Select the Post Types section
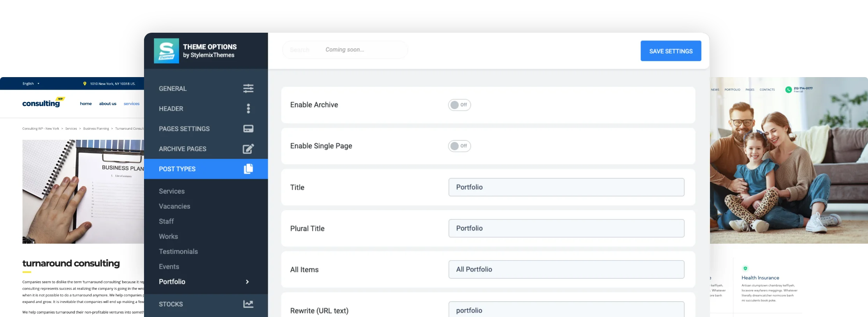868x317 pixels. click(x=206, y=169)
